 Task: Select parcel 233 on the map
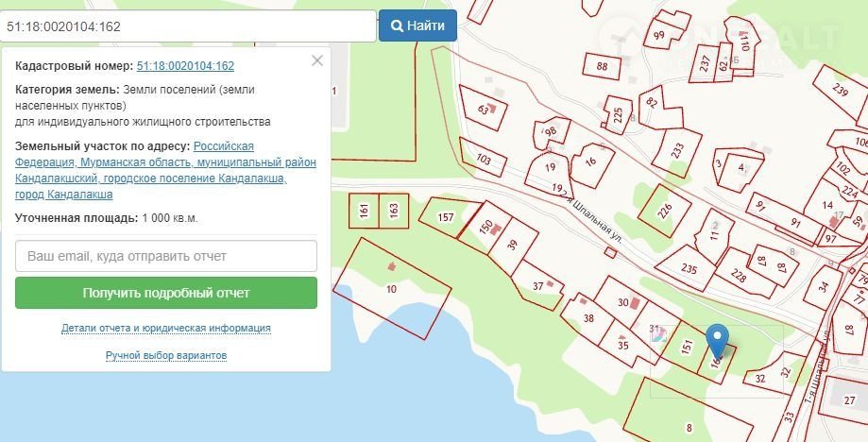point(676,149)
